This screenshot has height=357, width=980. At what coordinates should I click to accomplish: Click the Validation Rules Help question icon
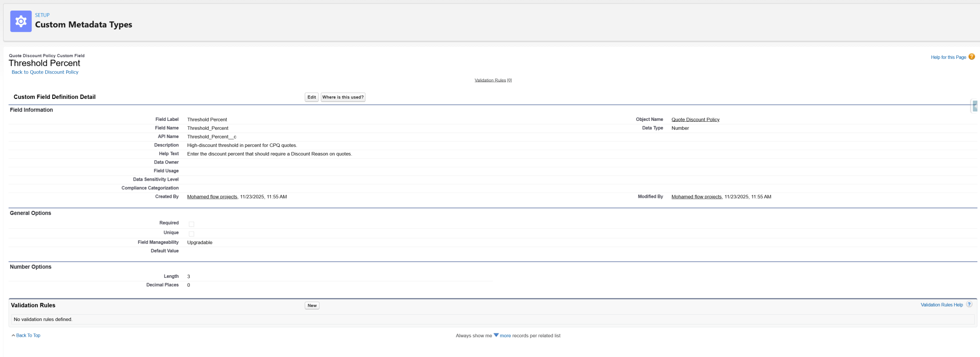969,304
